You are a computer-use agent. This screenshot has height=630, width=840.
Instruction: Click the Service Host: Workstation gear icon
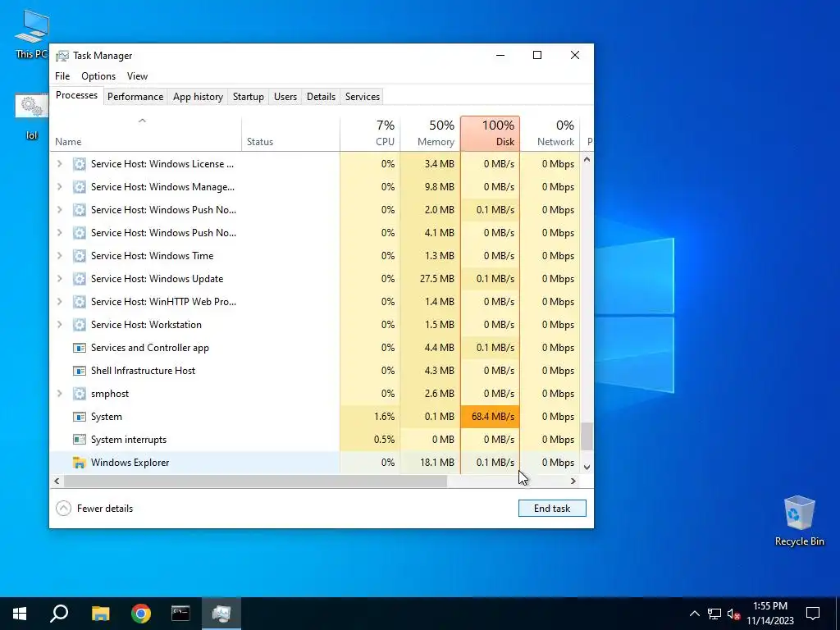80,324
